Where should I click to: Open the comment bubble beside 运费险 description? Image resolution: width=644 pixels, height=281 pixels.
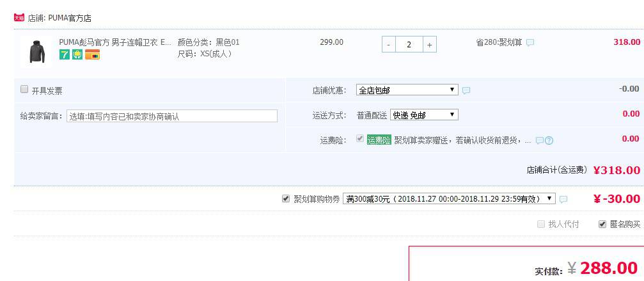tap(540, 141)
